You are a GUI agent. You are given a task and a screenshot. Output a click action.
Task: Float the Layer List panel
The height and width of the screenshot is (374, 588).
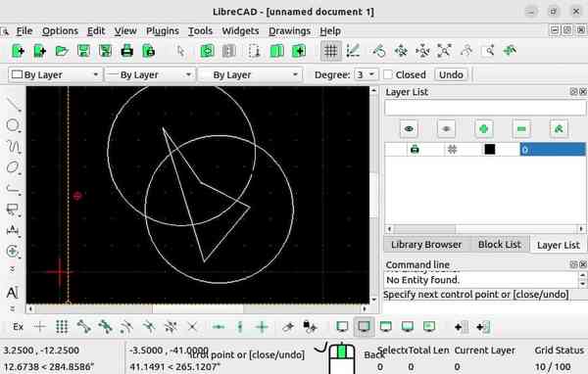573,91
